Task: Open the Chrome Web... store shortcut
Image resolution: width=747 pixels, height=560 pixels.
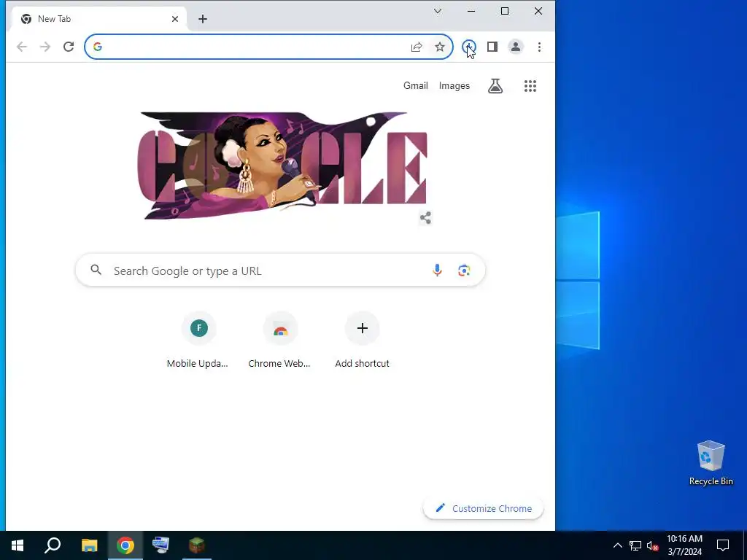Action: tap(279, 340)
